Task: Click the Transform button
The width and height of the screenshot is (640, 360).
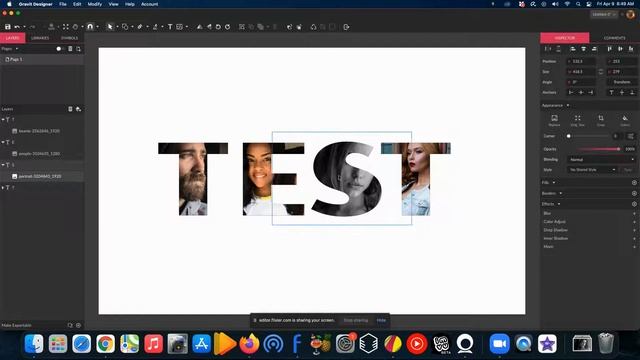Action: [622, 82]
